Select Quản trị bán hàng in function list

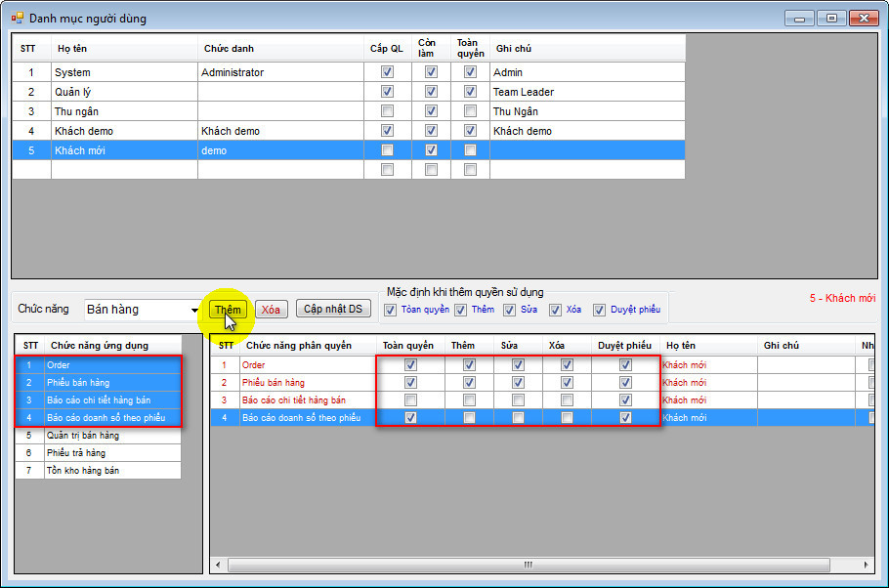(112, 435)
